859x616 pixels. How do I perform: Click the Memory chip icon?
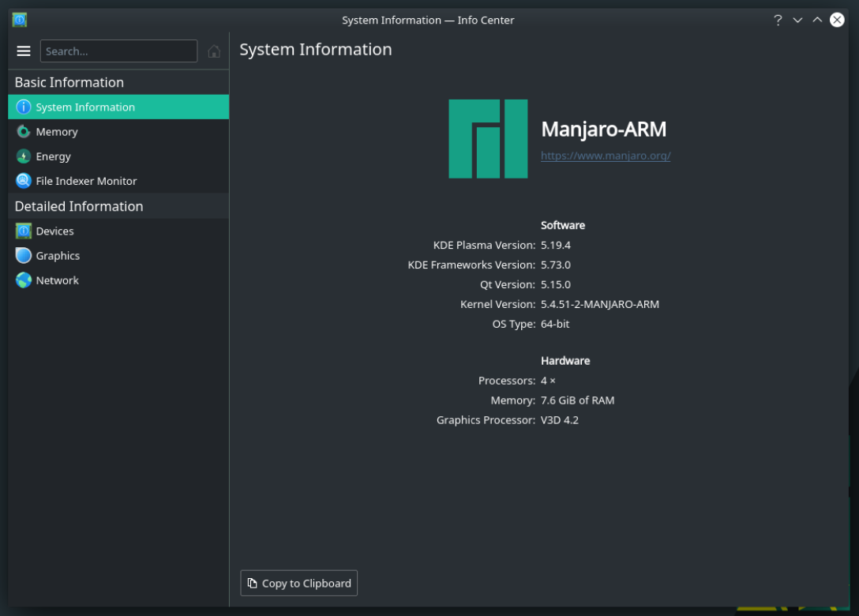(x=24, y=132)
